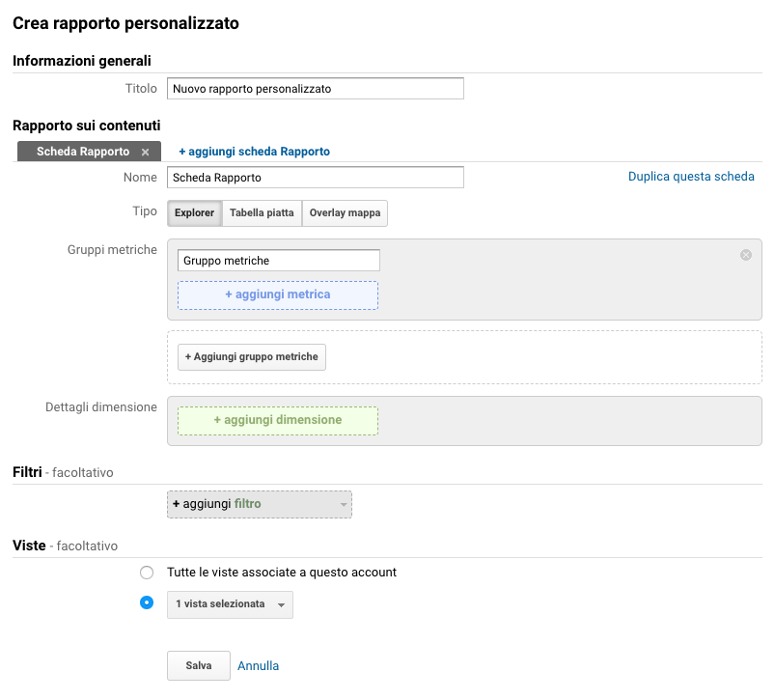Add a new Rapporto tab
The width and height of the screenshot is (775, 700).
click(254, 152)
